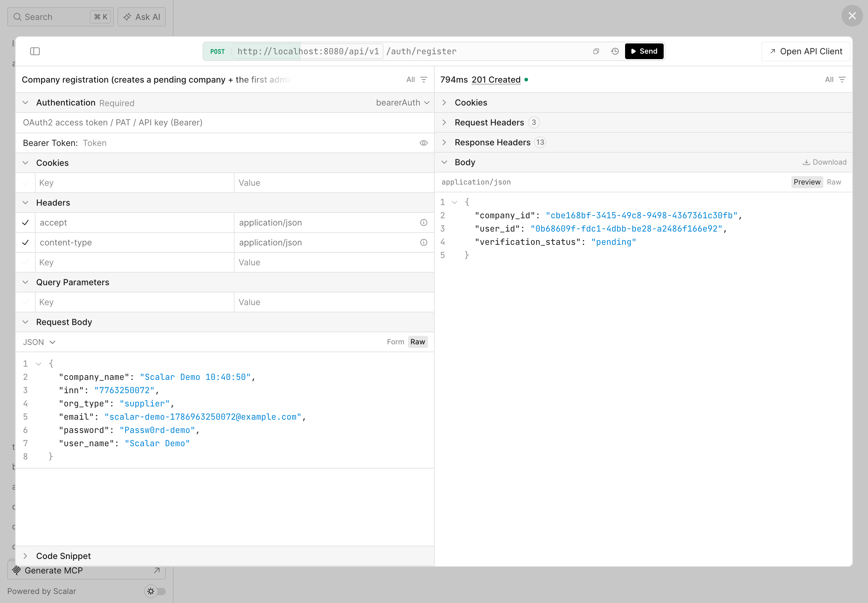The height and width of the screenshot is (603, 868).
Task: Send the POST request
Action: pyautogui.click(x=644, y=51)
